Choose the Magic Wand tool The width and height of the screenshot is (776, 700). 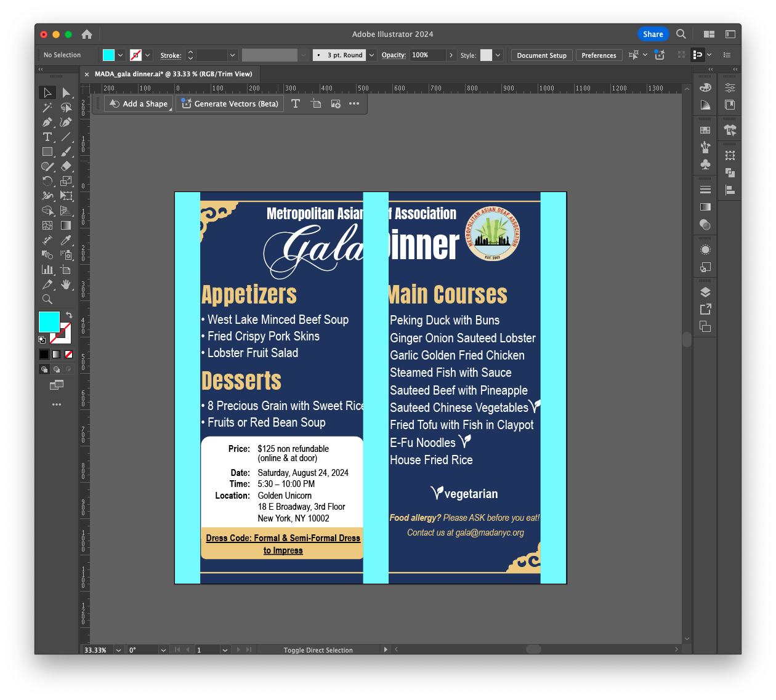coord(47,107)
